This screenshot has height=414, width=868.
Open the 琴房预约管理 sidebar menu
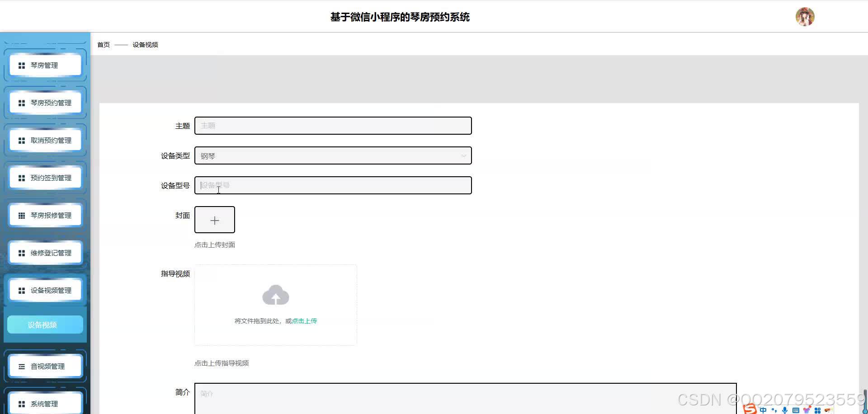[x=45, y=103]
